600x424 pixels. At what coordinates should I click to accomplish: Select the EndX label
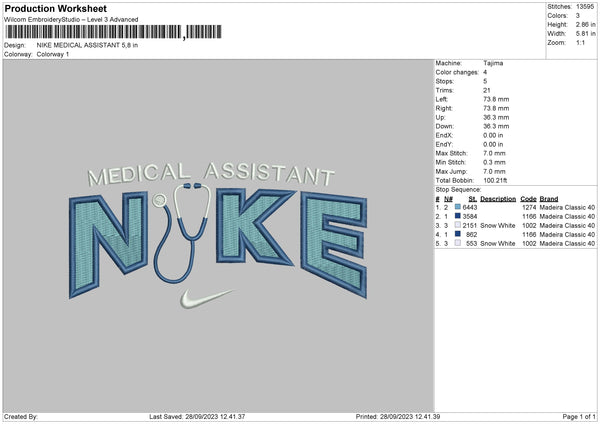click(444, 135)
